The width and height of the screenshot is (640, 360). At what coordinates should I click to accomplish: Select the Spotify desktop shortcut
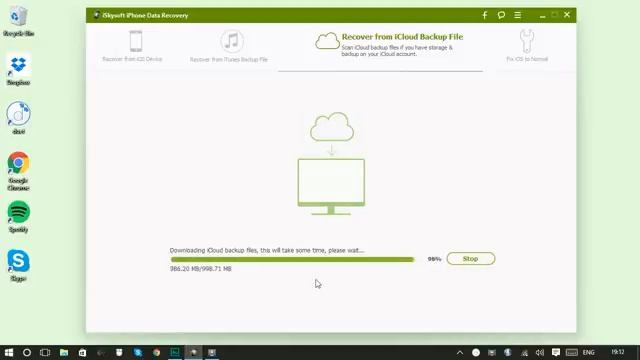click(x=18, y=217)
